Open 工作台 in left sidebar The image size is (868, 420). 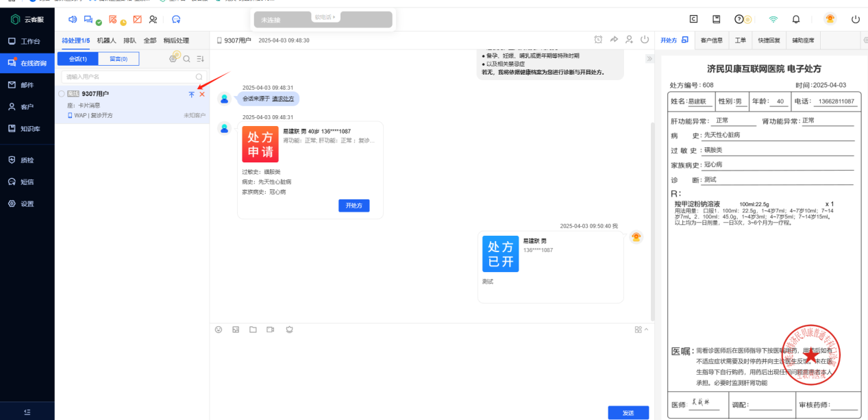[27, 41]
